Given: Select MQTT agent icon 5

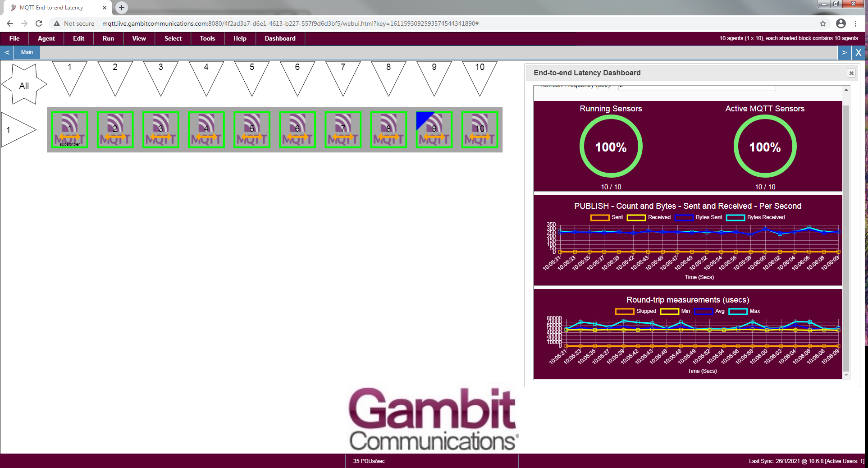Looking at the screenshot, I should pyautogui.click(x=252, y=130).
